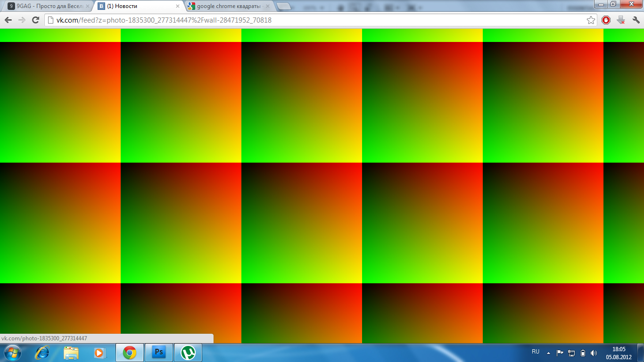Click the browser forward arrow
Viewport: 644px width, 362px height.
[22, 20]
